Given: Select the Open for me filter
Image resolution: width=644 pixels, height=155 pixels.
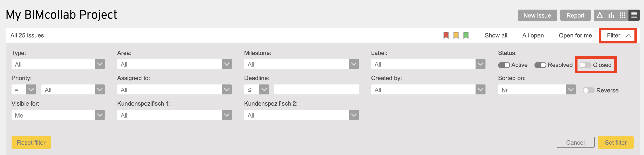Looking at the screenshot, I should pos(575,35).
